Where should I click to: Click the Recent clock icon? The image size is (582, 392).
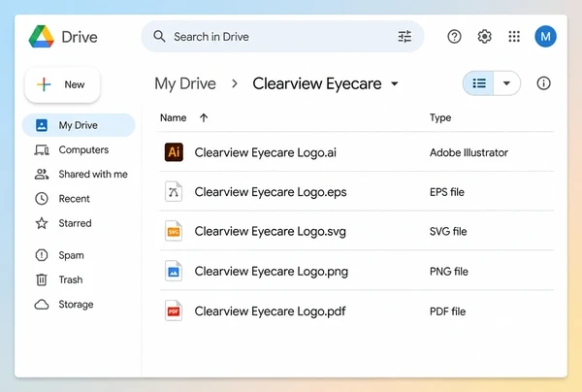(42, 199)
